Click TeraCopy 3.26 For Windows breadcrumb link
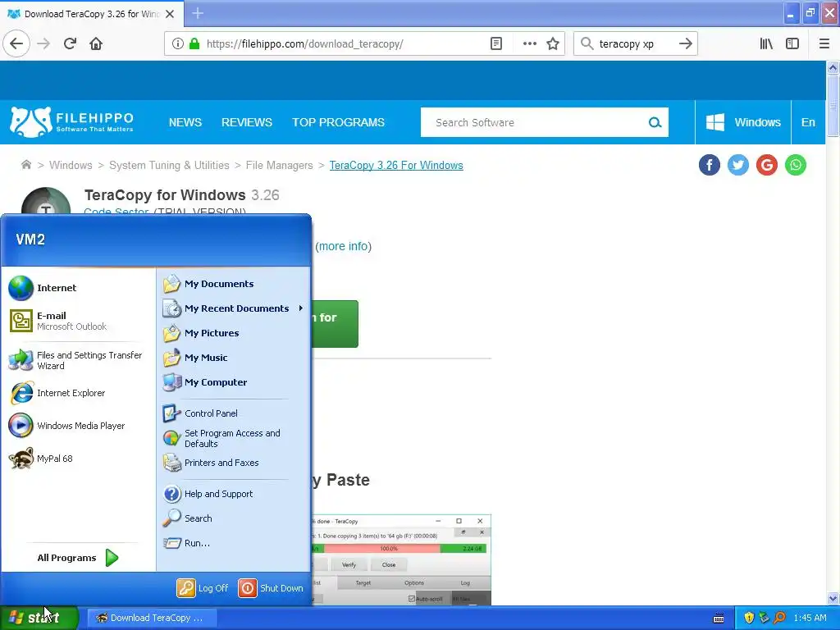This screenshot has width=840, height=630. tap(396, 165)
